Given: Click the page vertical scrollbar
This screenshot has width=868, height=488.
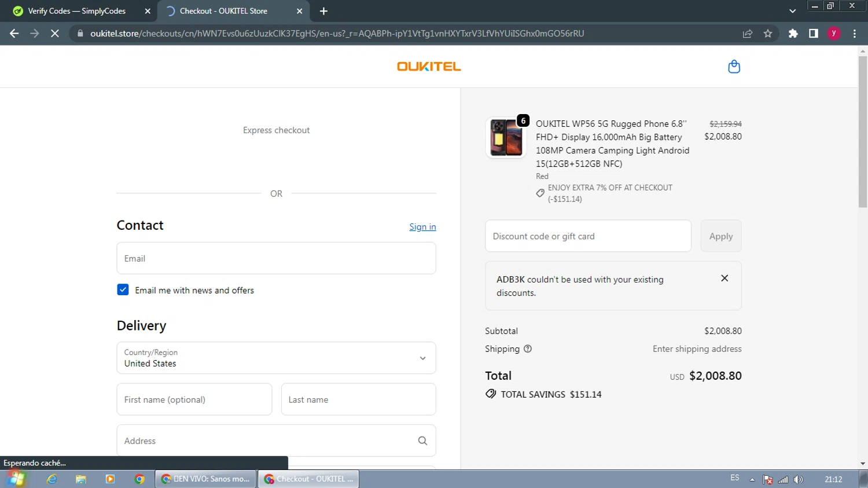Looking at the screenshot, I should pos(863,132).
